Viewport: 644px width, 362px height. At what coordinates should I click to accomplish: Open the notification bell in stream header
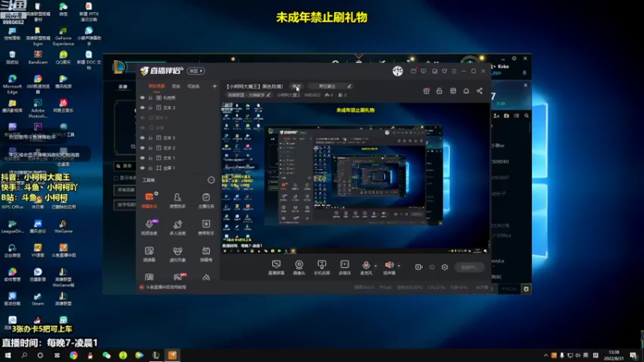pos(466,91)
